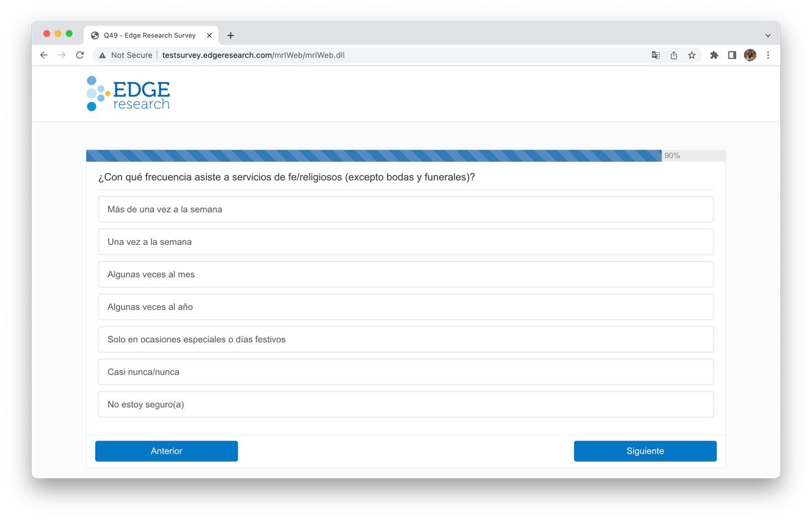This screenshot has width=812, height=520.
Task: Open Chrome's three-dot menu
Action: pos(768,55)
